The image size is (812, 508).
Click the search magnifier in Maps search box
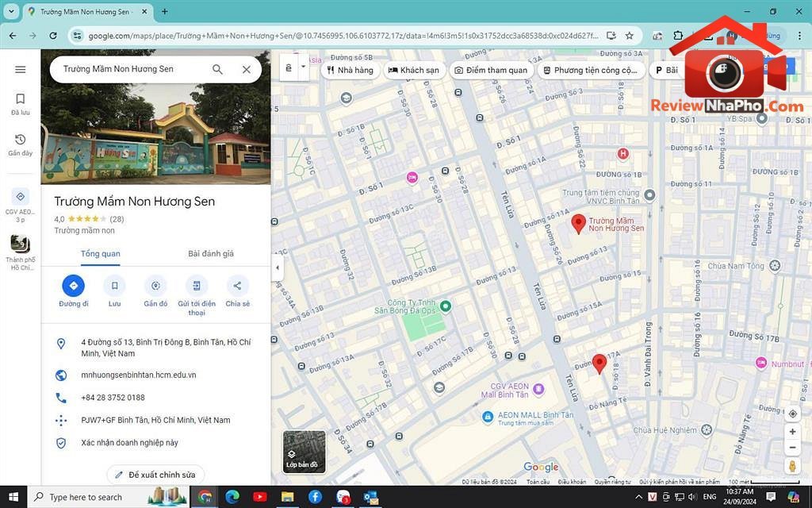[217, 70]
